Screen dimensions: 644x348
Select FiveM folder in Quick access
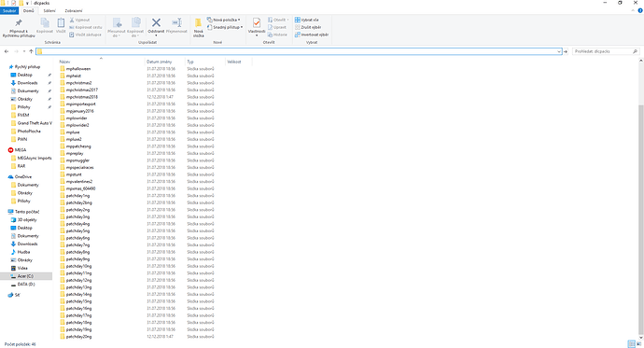click(21, 115)
